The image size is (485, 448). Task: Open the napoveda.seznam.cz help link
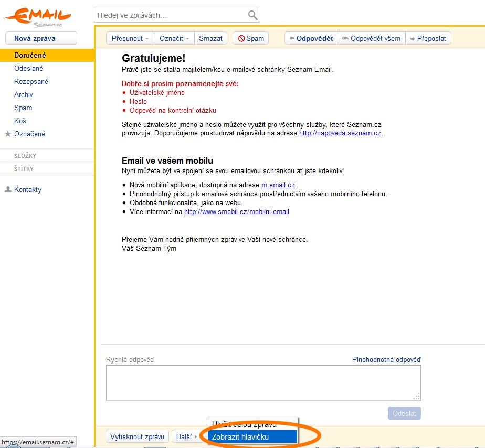pos(341,133)
